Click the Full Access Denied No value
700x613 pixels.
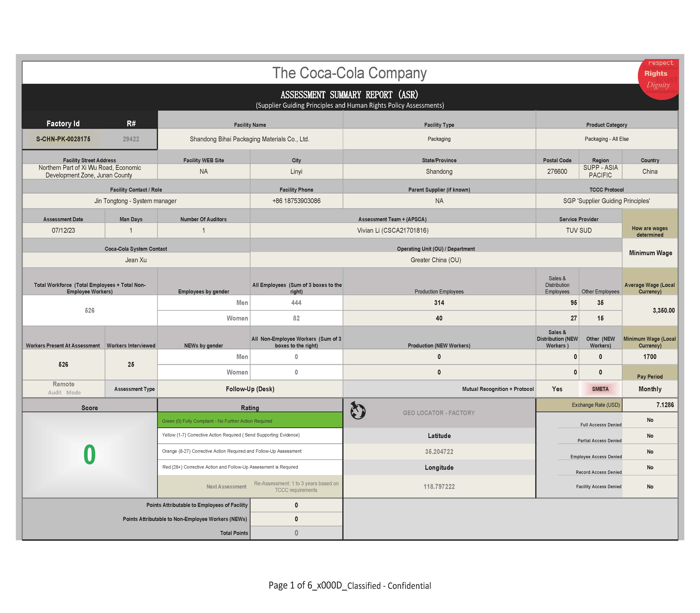[x=650, y=420]
